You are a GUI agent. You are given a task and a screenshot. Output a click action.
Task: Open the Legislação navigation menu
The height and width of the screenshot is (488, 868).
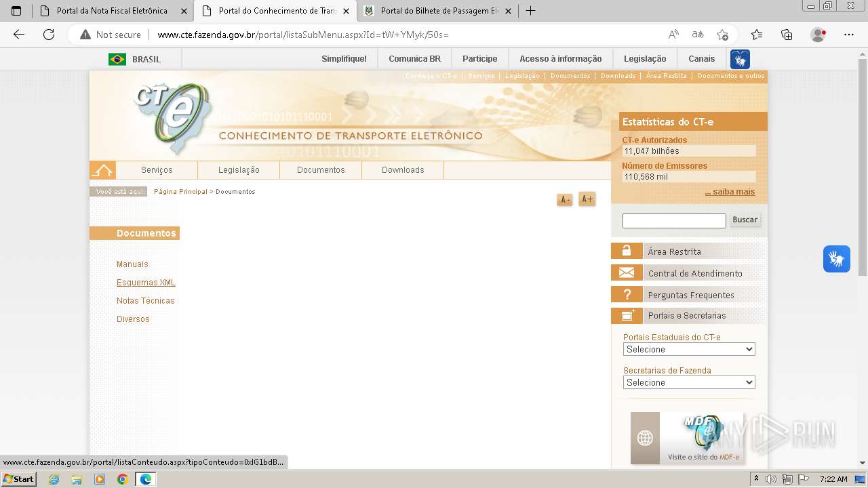pyautogui.click(x=239, y=170)
